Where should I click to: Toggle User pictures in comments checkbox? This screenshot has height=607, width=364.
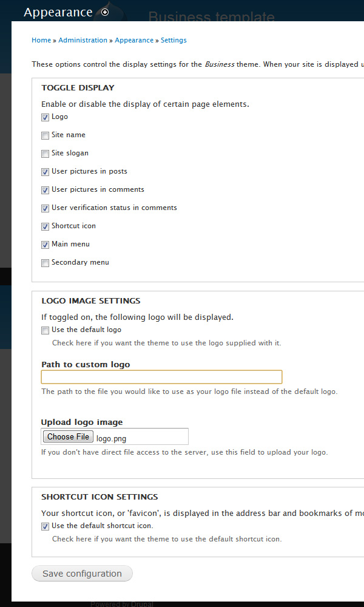(45, 190)
